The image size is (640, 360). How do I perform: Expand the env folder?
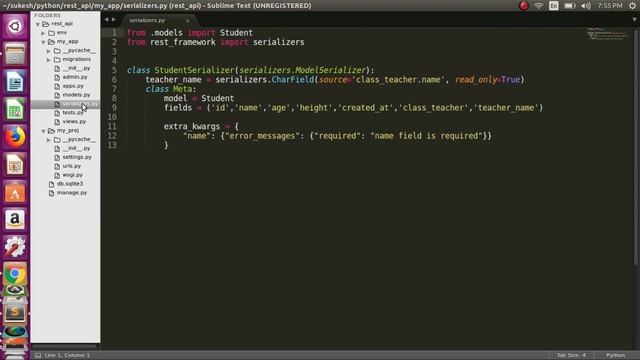click(43, 33)
